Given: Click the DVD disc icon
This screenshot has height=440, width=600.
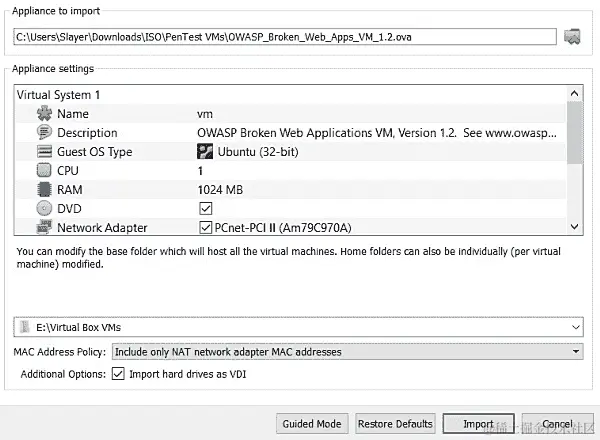Looking at the screenshot, I should click(x=44, y=209).
